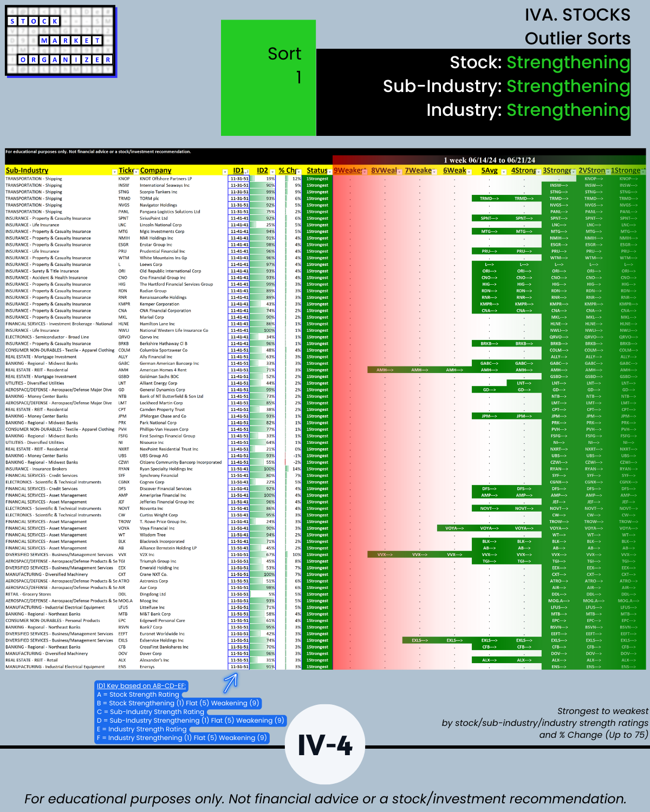The width and height of the screenshot is (650, 812).
Task: Select the UBS Group AG company cell
Action: 183,456
